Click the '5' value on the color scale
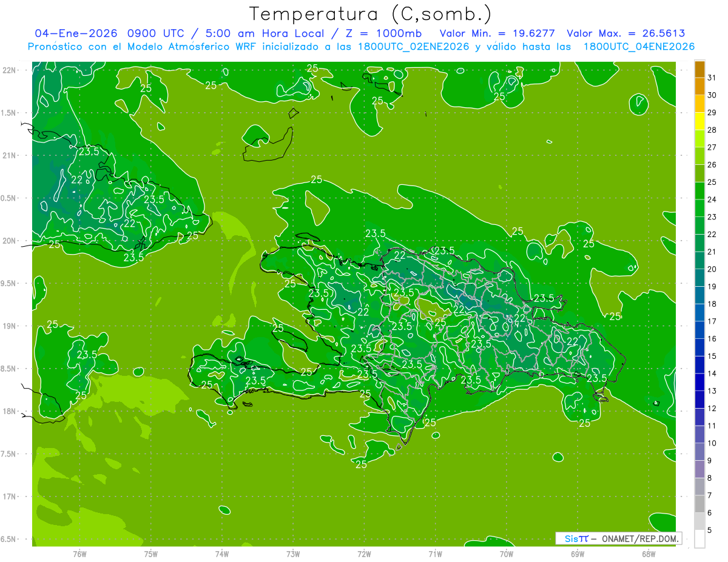The image size is (728, 562). click(710, 530)
